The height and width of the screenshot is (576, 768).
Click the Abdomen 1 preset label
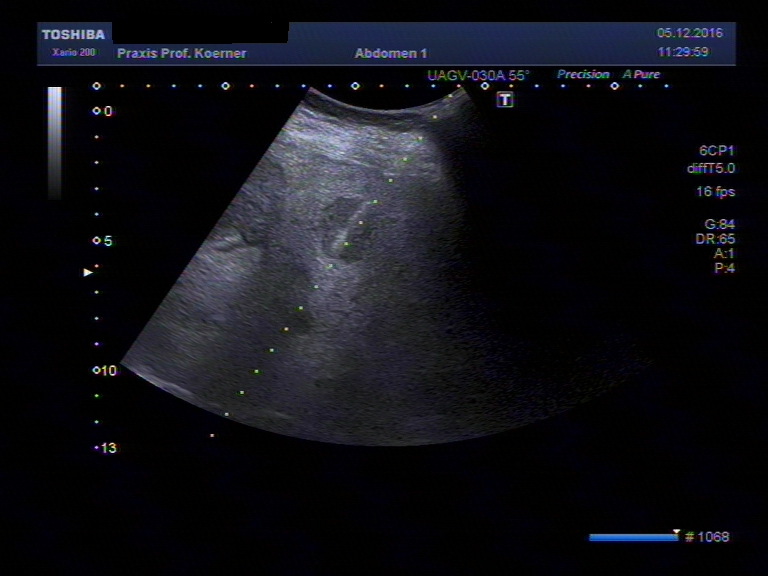391,53
